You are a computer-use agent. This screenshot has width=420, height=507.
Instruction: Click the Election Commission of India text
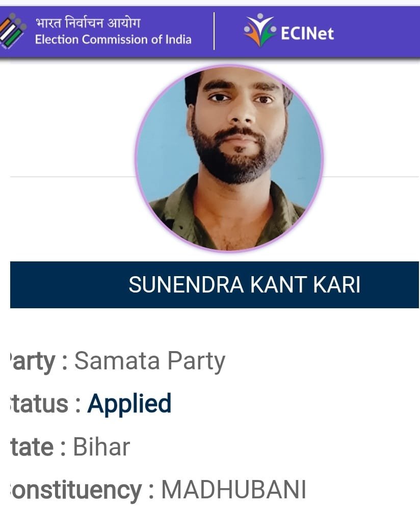click(x=113, y=40)
